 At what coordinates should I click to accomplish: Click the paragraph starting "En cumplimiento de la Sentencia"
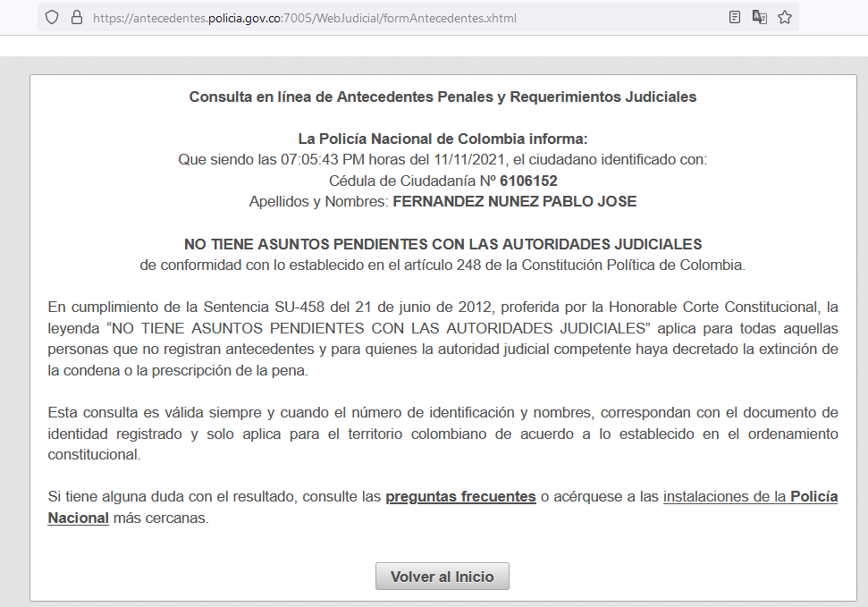click(442, 339)
